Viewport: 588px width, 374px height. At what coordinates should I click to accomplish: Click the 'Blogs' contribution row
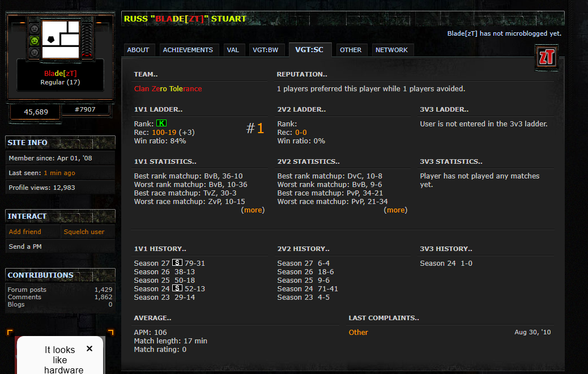(x=60, y=305)
